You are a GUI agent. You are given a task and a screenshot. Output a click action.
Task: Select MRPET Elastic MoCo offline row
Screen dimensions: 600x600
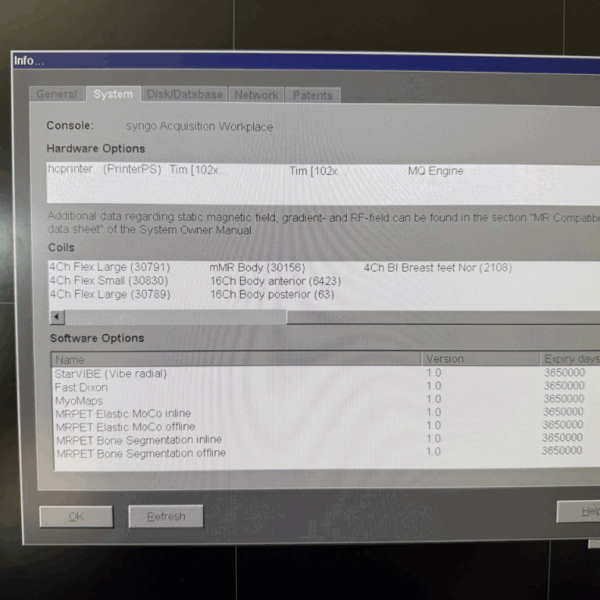(x=326, y=426)
